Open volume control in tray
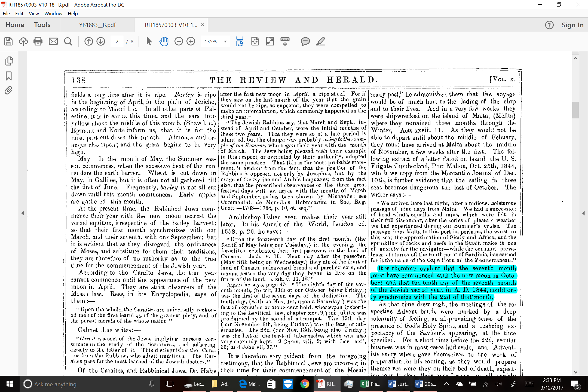 pos(499,384)
